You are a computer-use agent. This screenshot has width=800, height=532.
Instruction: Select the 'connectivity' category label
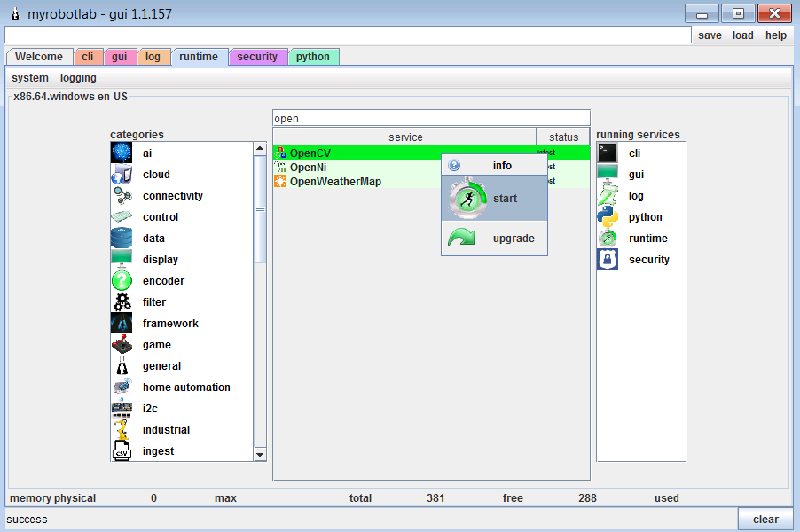[x=172, y=196]
